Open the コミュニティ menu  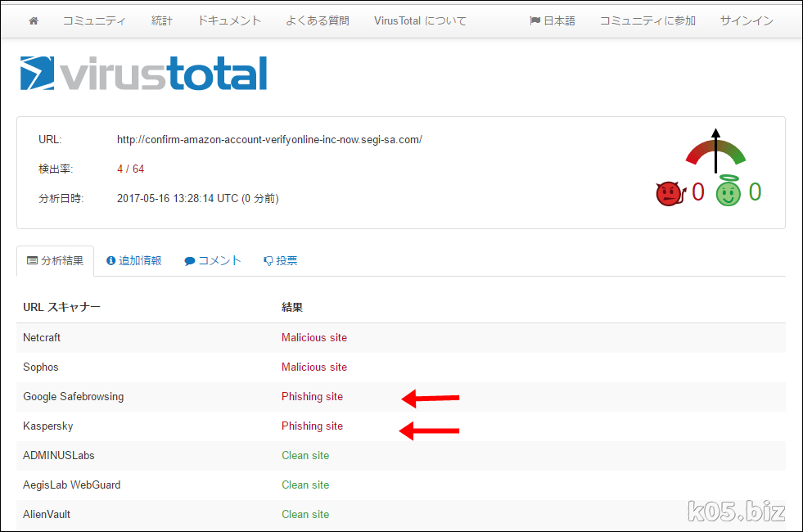click(93, 21)
